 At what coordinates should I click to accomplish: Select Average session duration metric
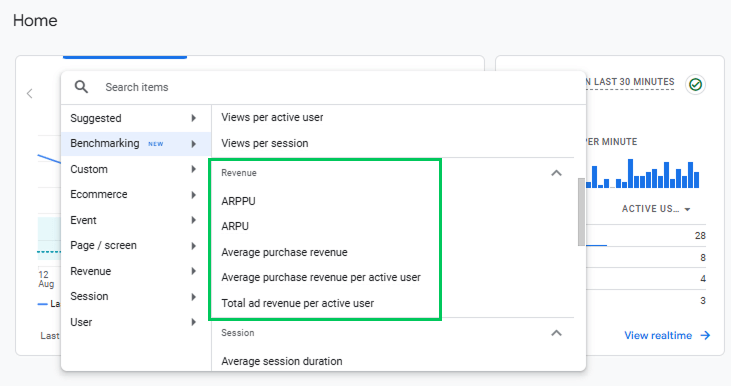[x=282, y=361]
